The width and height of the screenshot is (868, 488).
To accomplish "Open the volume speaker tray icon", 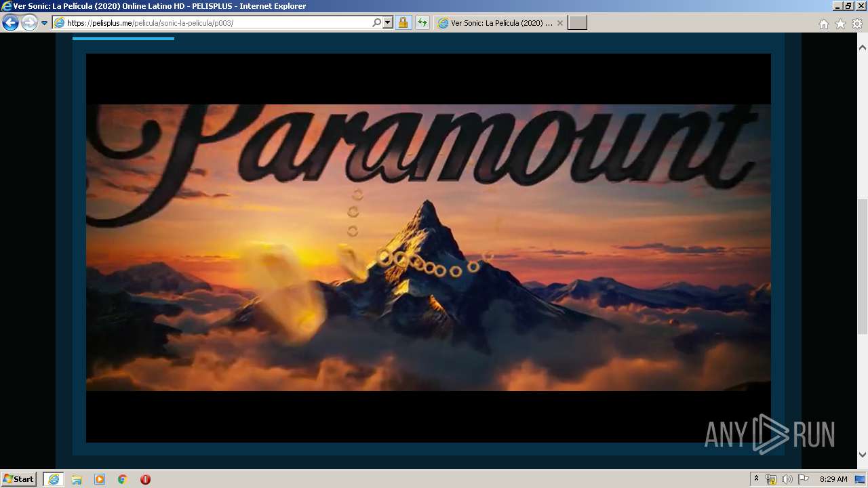I will (787, 479).
